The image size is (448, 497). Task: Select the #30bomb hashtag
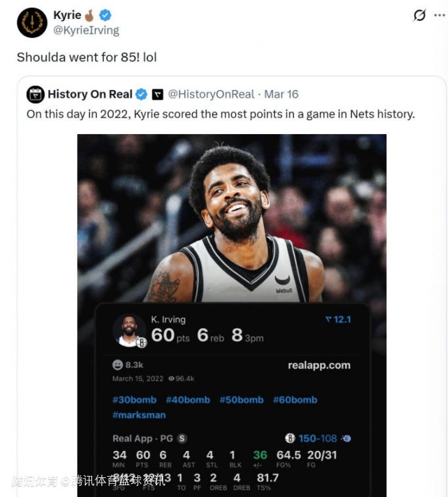point(134,400)
